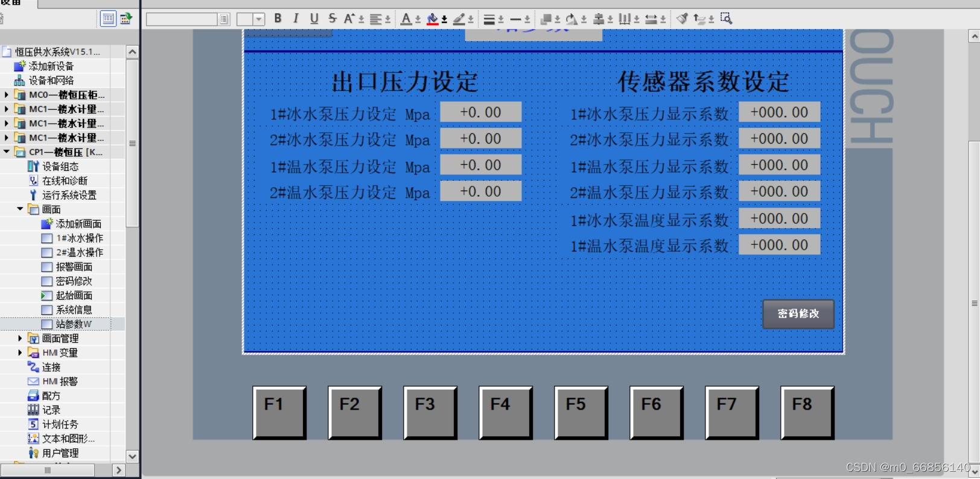Click the F8 function key
This screenshot has height=479, width=980.
[807, 413]
